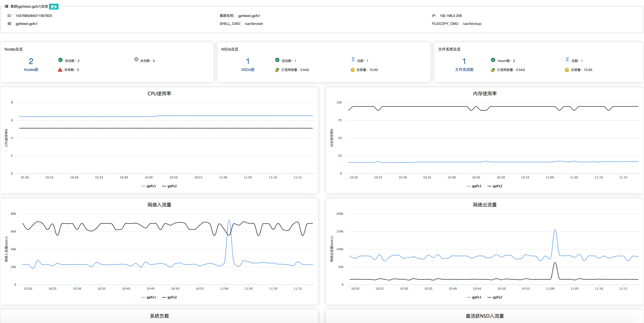Click the 域 value gpfstest.gpfs1

(26, 24)
